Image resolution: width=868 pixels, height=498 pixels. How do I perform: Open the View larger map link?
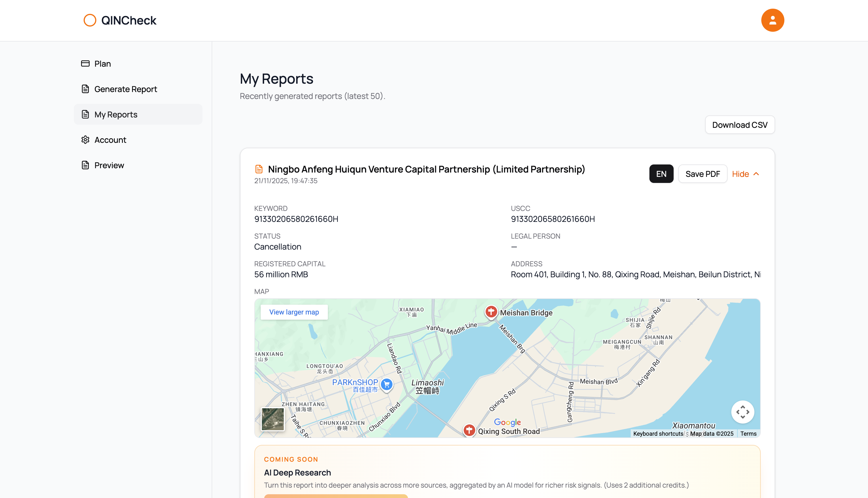294,312
